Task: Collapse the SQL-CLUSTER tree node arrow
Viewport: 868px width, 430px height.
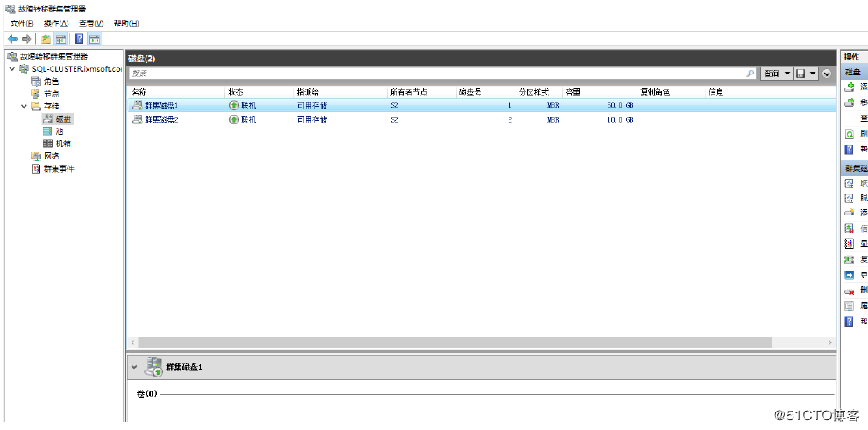Action: click(x=11, y=69)
